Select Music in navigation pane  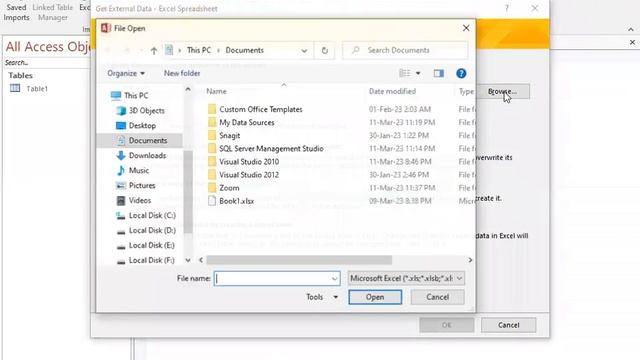139,171
